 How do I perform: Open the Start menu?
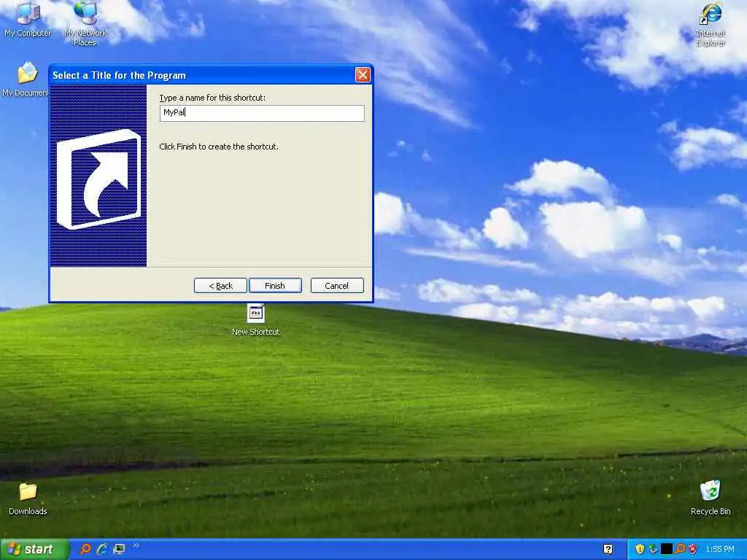(34, 549)
